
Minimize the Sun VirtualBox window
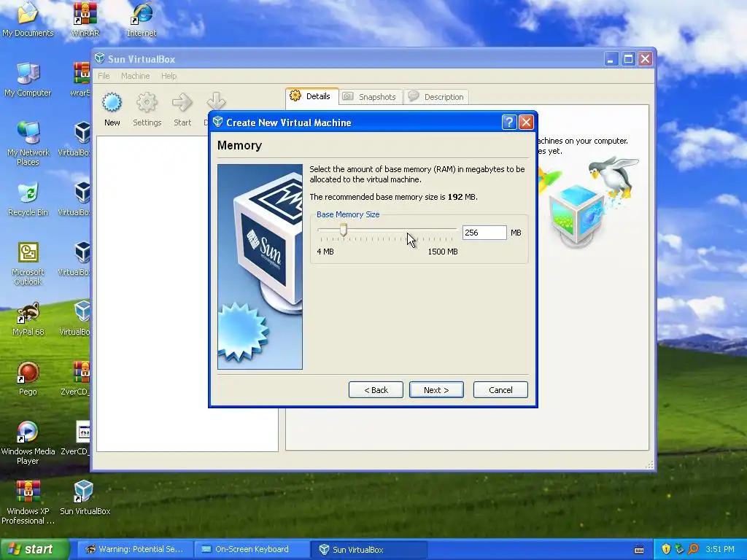(x=611, y=58)
